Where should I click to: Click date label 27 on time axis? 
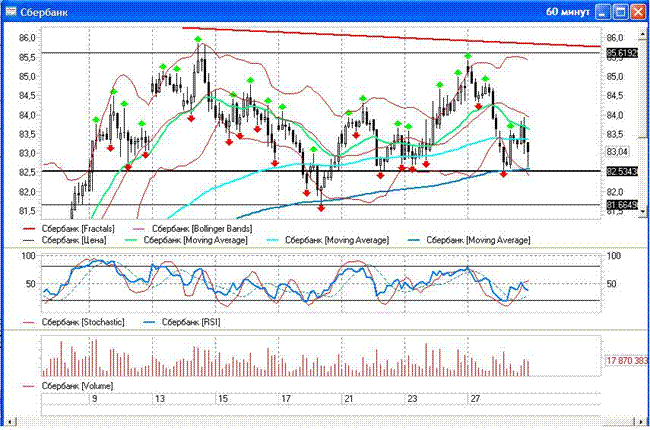[x=475, y=399]
